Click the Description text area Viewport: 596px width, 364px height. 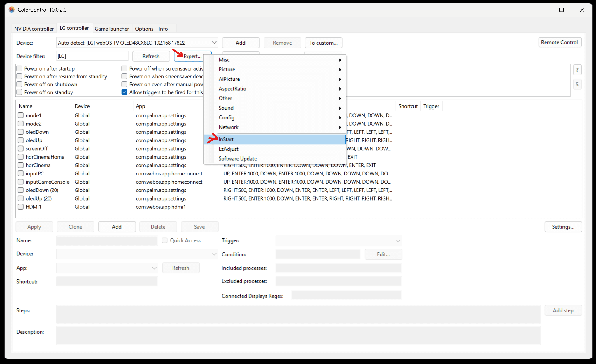[298, 335]
